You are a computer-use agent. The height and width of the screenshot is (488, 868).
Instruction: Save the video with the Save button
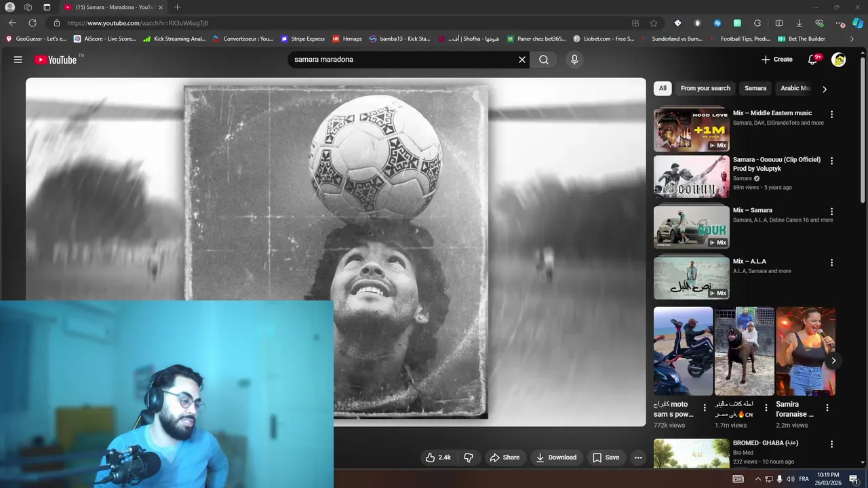point(606,457)
